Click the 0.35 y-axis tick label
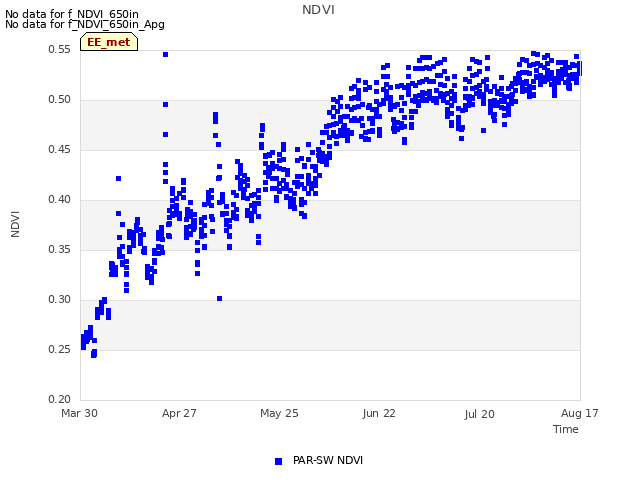Screen dimensions: 640x480 (x=59, y=249)
